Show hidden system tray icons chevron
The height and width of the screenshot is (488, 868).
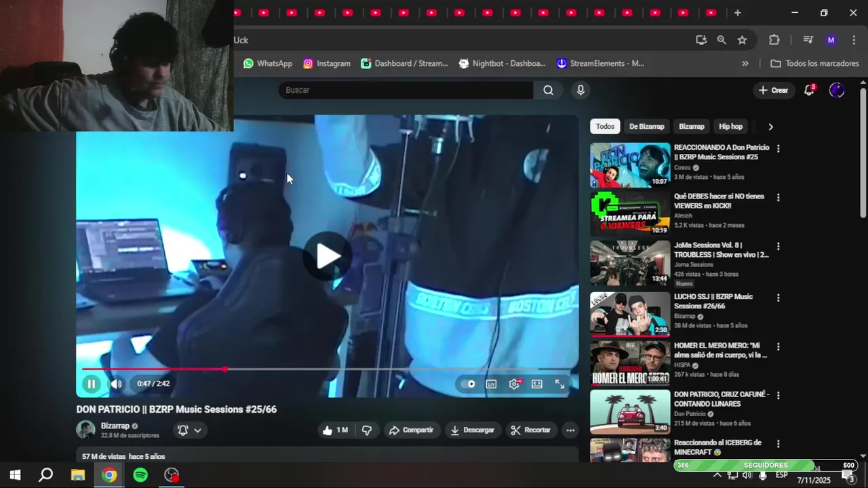pyautogui.click(x=717, y=475)
